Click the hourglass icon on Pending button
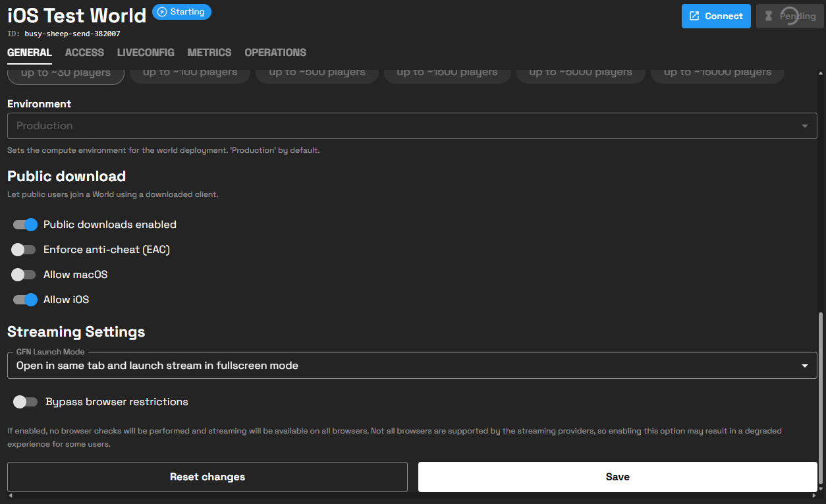Image resolution: width=826 pixels, height=504 pixels. (768, 16)
